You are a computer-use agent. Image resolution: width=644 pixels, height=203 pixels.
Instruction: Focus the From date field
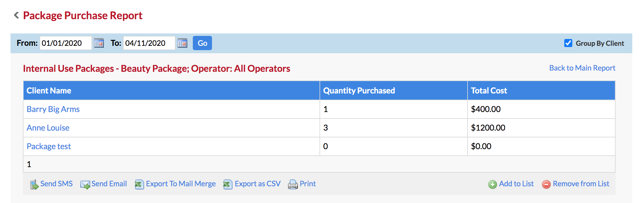[66, 43]
